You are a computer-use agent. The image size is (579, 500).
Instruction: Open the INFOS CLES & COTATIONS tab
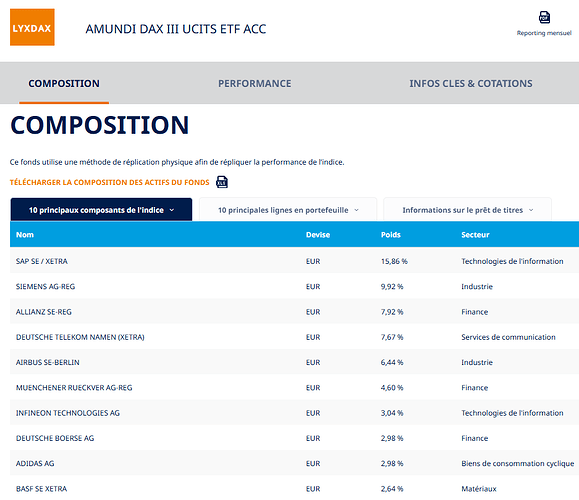[471, 83]
